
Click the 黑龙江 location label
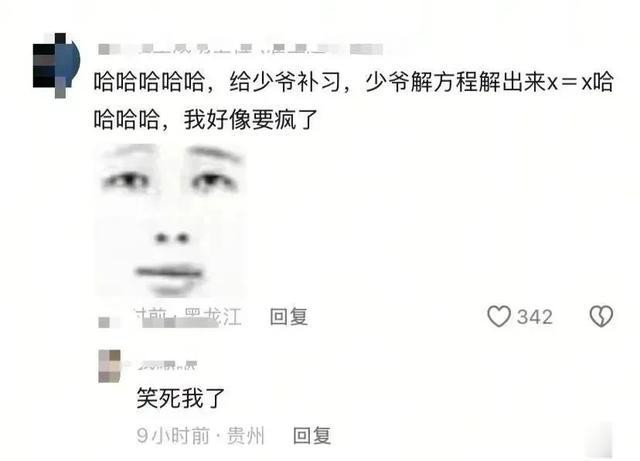(x=213, y=317)
